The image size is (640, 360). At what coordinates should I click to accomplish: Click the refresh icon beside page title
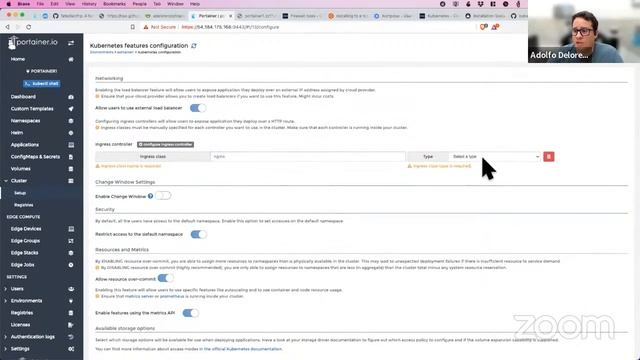pos(194,46)
